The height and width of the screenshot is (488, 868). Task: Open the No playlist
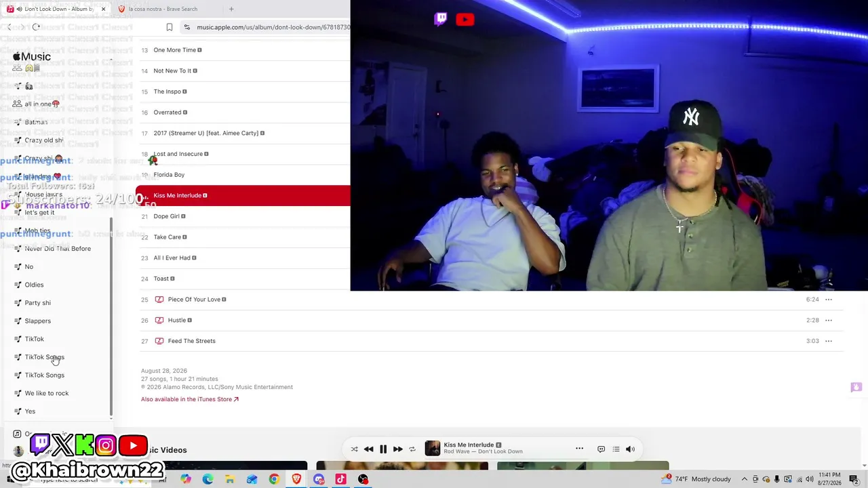pyautogui.click(x=29, y=267)
